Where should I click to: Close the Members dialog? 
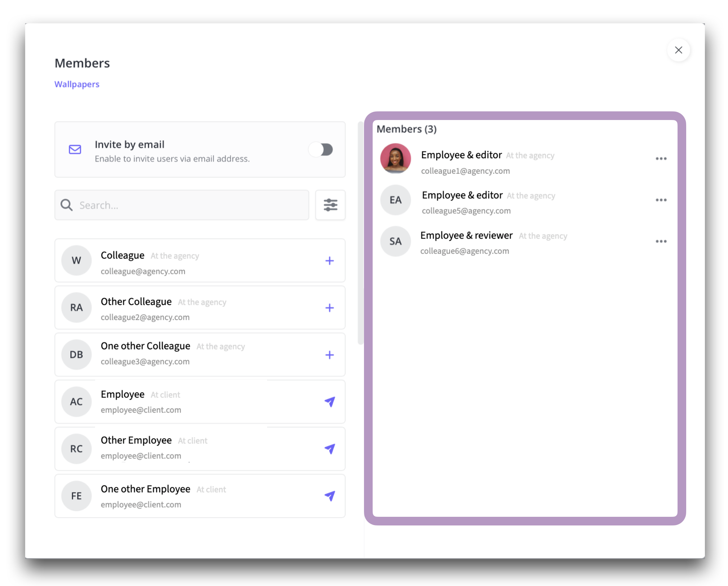pos(678,50)
